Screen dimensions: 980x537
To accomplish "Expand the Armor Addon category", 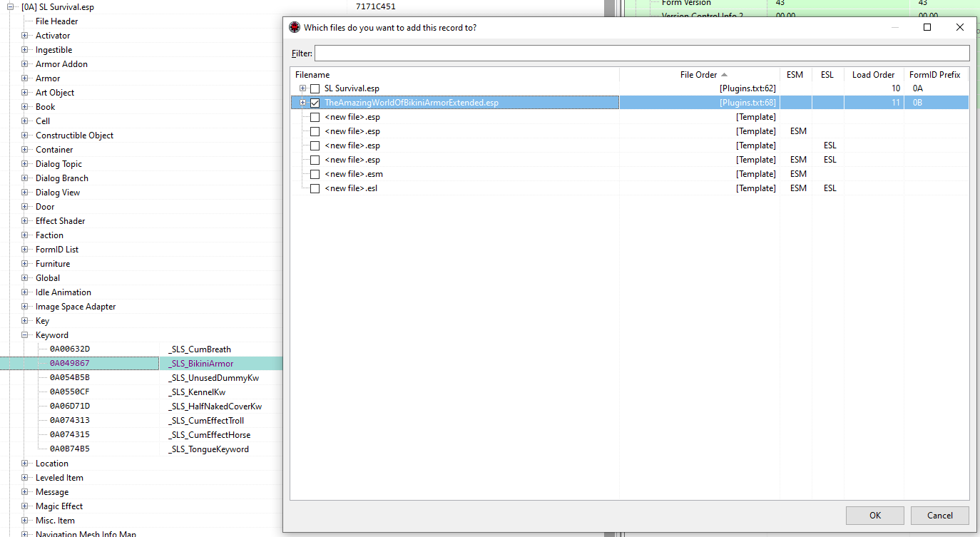I will 25,64.
